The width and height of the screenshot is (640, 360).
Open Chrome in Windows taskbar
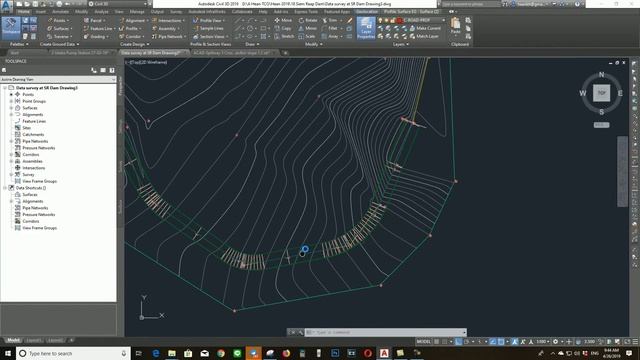tap(221, 353)
